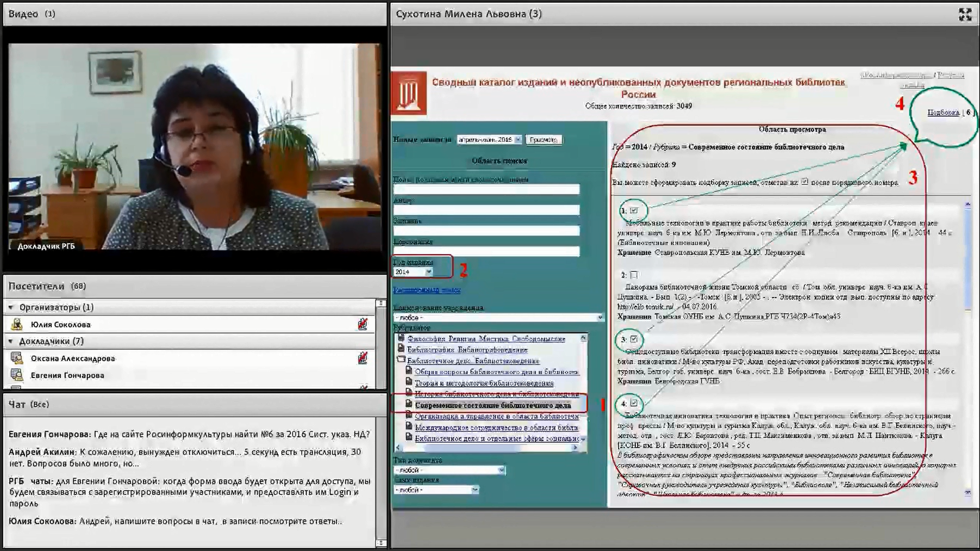Check the checkbox for record 2
The height and width of the screenshot is (551, 980).
634,275
